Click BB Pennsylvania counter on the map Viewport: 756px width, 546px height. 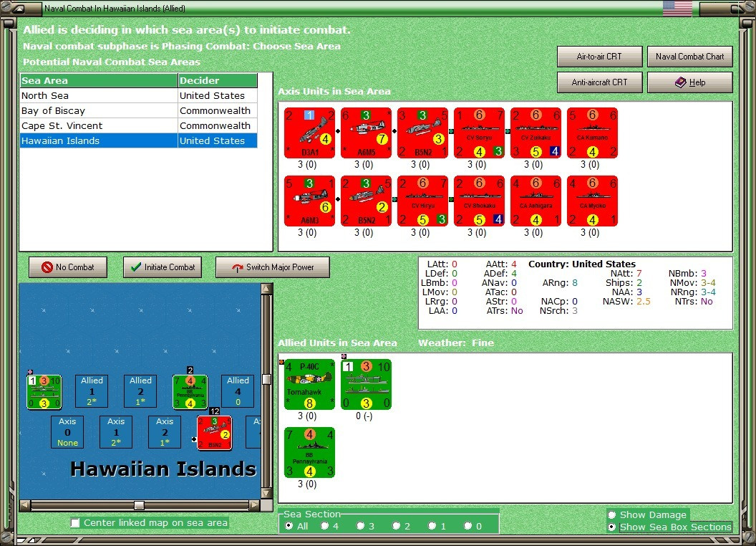pyautogui.click(x=190, y=392)
